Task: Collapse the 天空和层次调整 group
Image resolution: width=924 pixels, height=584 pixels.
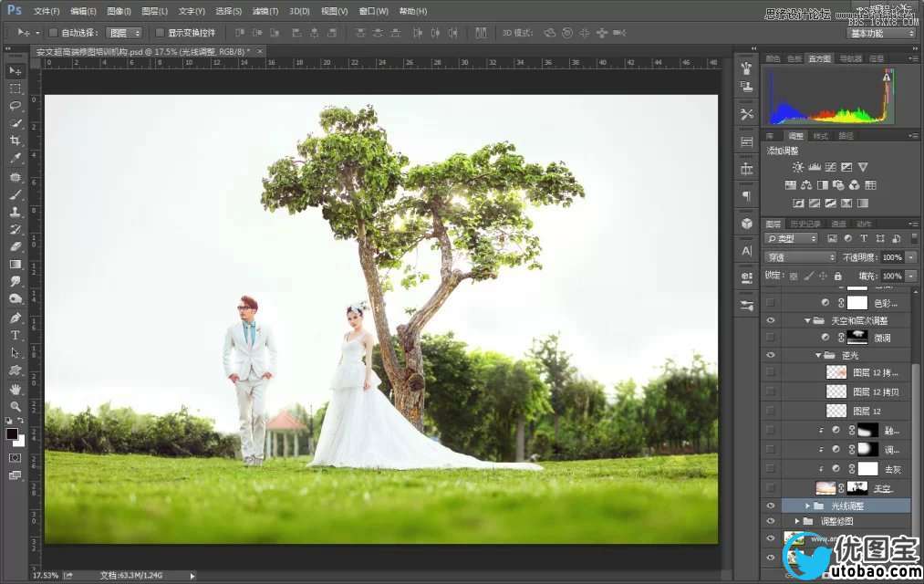Action: click(807, 320)
